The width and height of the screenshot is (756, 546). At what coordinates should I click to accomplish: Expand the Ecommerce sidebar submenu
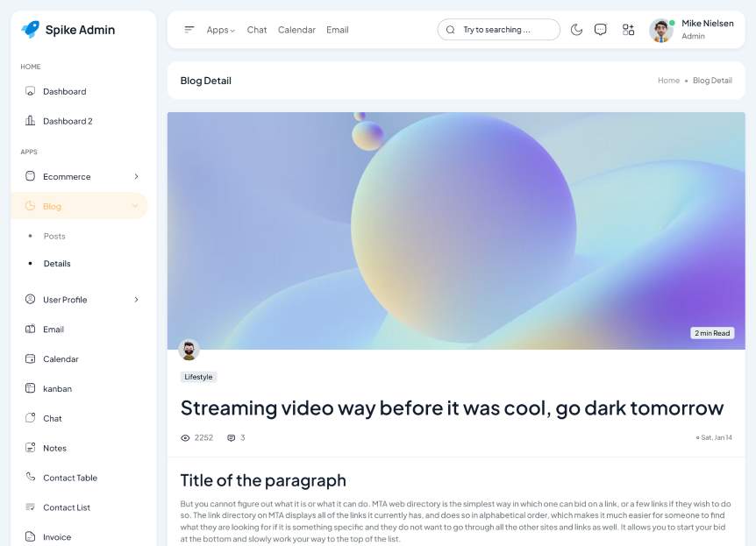click(136, 176)
